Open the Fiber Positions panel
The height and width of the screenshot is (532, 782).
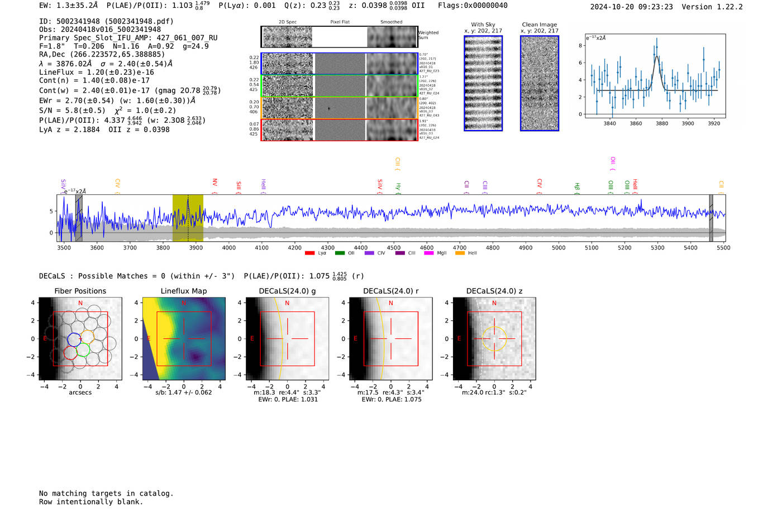pyautogui.click(x=80, y=339)
